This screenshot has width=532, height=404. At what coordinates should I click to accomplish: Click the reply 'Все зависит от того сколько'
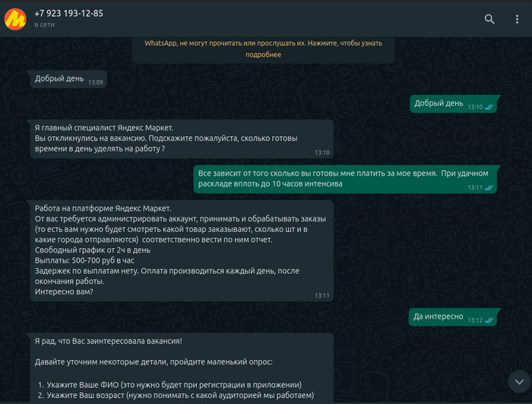point(345,179)
